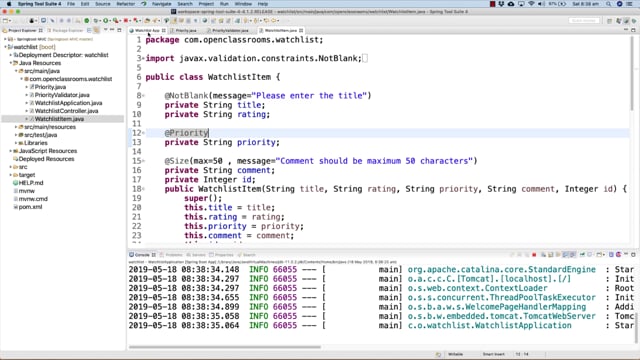Expand the JavaScript Resources node
The height and width of the screenshot is (360, 640).
pyautogui.click(x=11, y=151)
